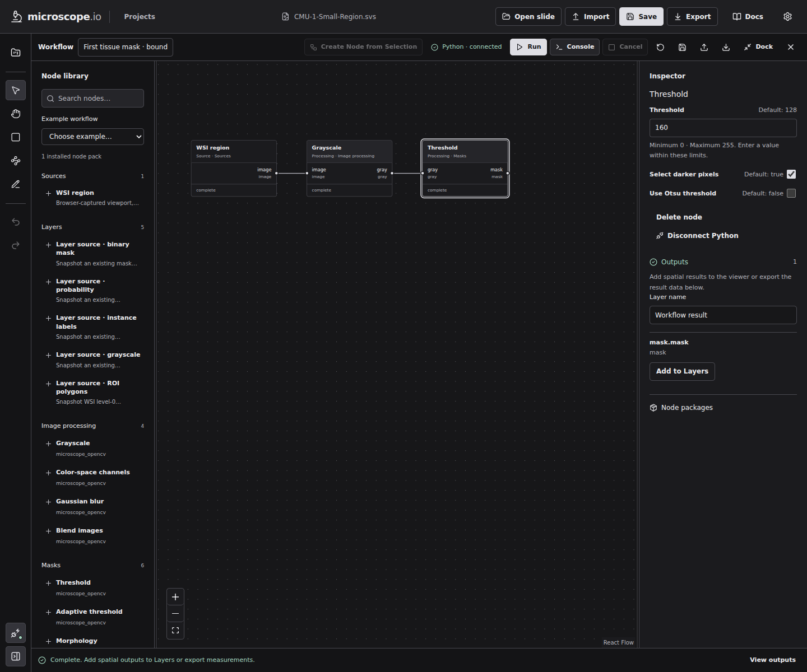Viewport: 807px width, 672px height.
Task: Select the pen drawing tool
Action: pos(16,184)
